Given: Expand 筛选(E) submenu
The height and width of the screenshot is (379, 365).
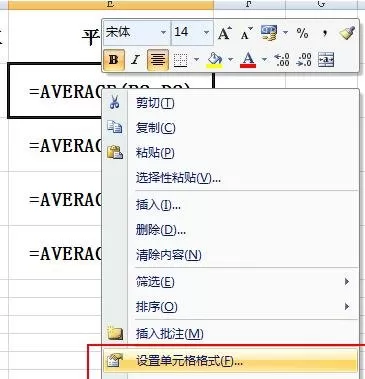Looking at the screenshot, I should tap(230, 282).
